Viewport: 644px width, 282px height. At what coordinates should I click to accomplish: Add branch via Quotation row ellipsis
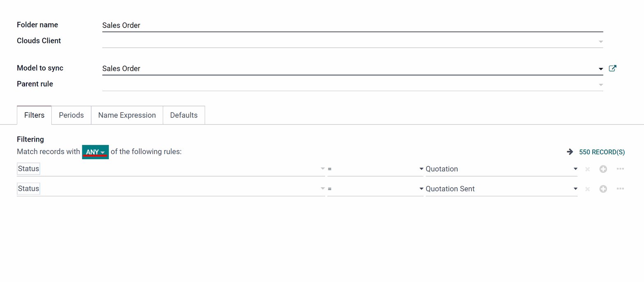click(620, 169)
